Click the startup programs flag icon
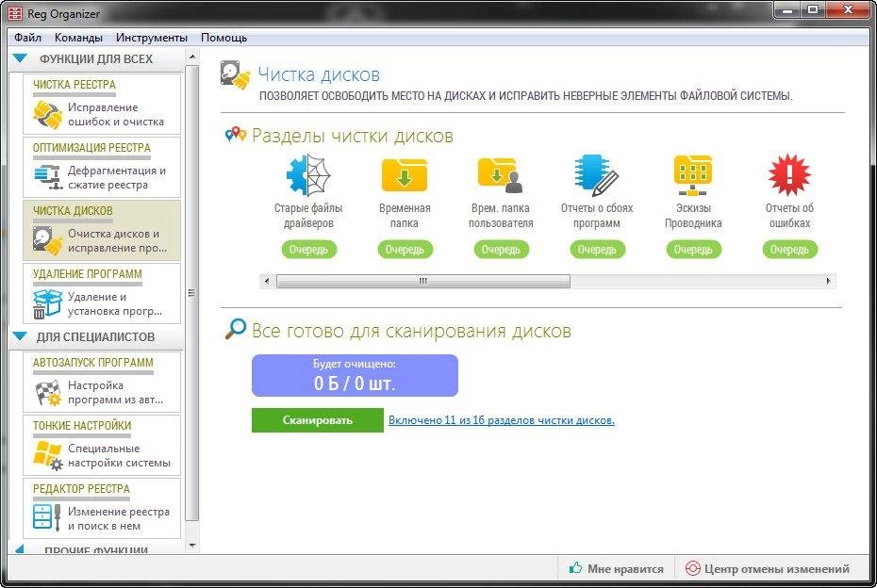 48,392
